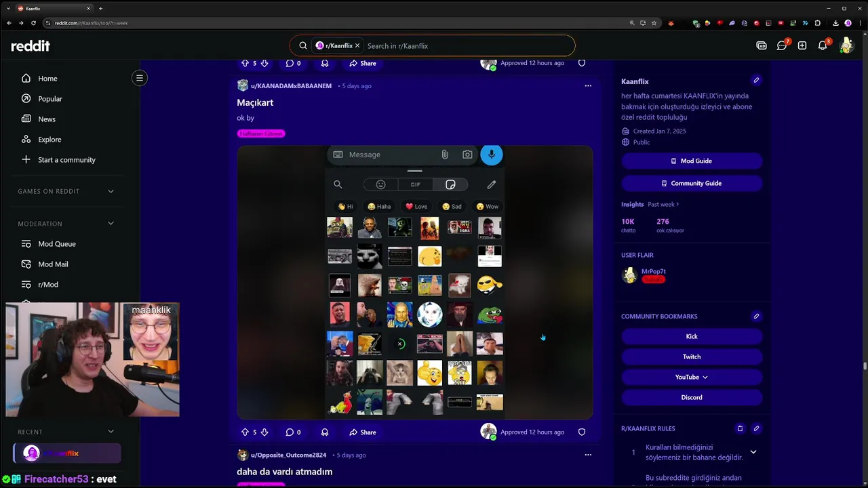The width and height of the screenshot is (868, 488).
Task: Collapse the left navigation sidebar
Action: 140,78
